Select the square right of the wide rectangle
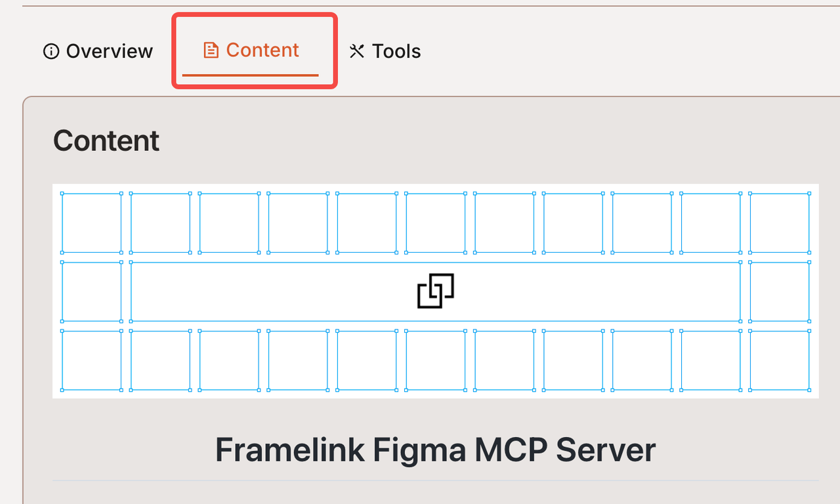The height and width of the screenshot is (504, 840). coord(780,291)
